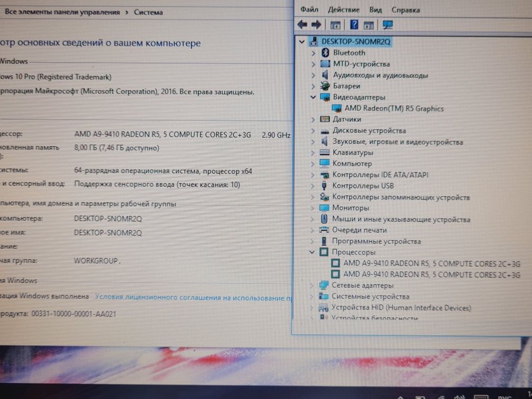Click the scan hardware monitor toolbar icon
Screen dimensions: 532x399
click(387, 25)
